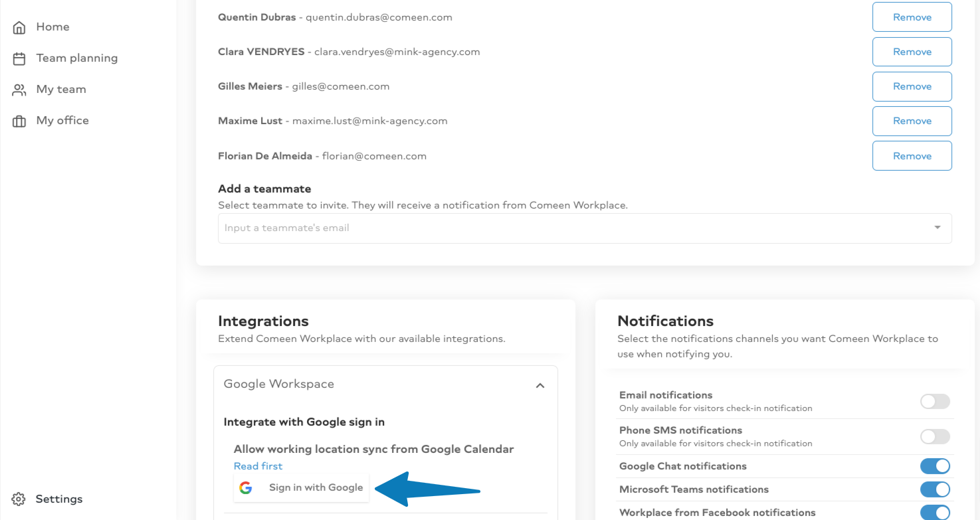The height and width of the screenshot is (520, 980).
Task: Disable Microsoft Teams notifications toggle
Action: [935, 489]
